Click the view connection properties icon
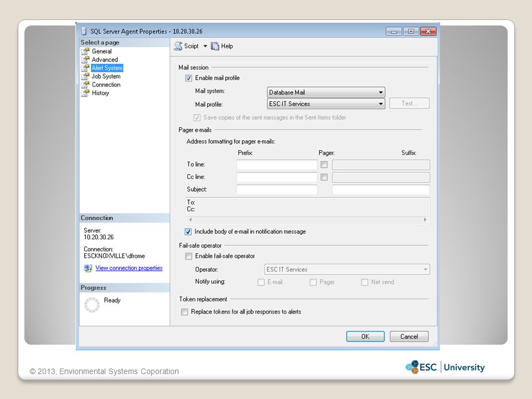The width and height of the screenshot is (532, 399). 88,268
